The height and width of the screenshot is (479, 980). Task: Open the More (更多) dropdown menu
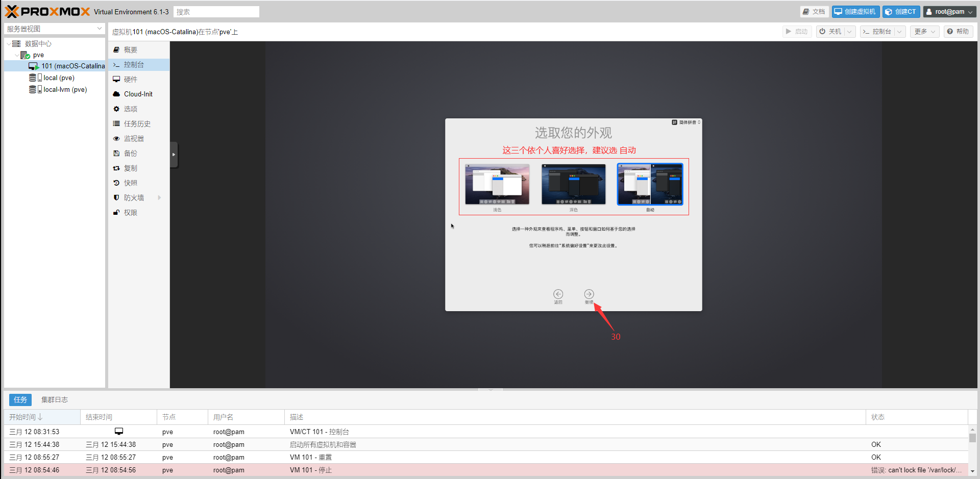tap(924, 32)
